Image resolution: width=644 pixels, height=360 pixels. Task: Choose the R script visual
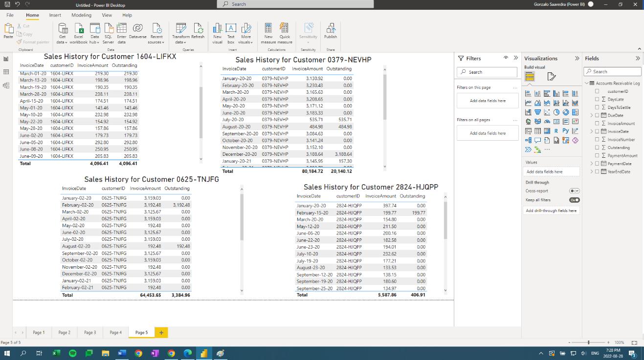click(556, 131)
